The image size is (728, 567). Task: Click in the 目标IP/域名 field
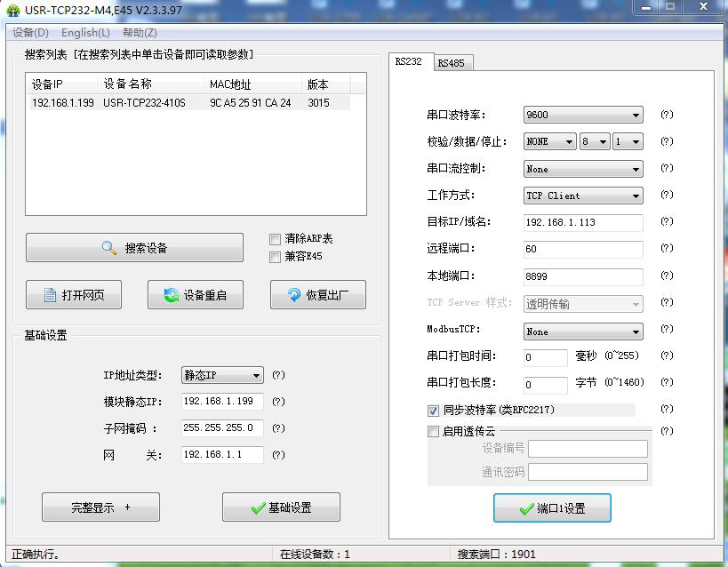583,222
